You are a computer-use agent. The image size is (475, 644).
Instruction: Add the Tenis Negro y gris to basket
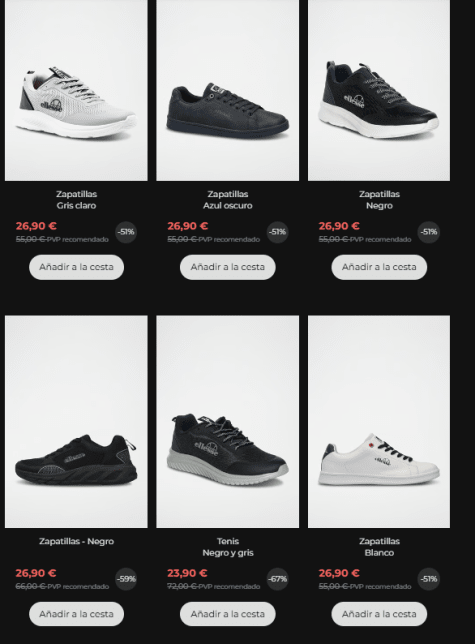pos(227,614)
